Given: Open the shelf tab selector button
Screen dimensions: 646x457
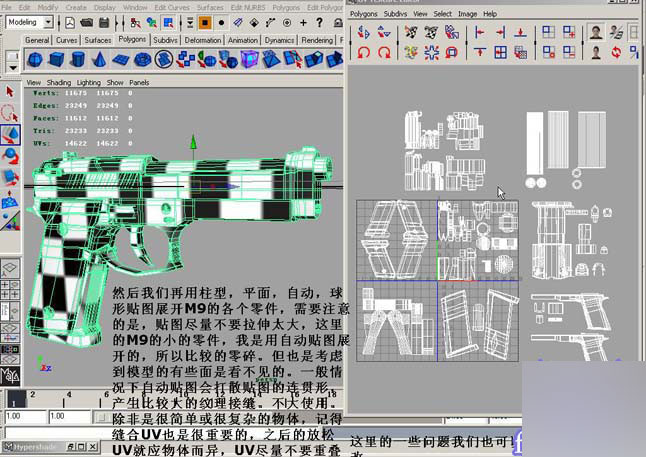Looking at the screenshot, I should pos(12,55).
